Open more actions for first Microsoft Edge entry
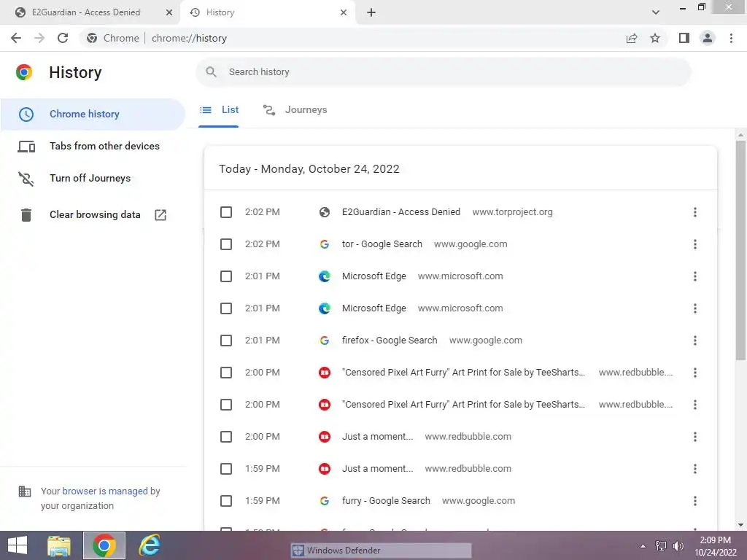 pyautogui.click(x=695, y=276)
